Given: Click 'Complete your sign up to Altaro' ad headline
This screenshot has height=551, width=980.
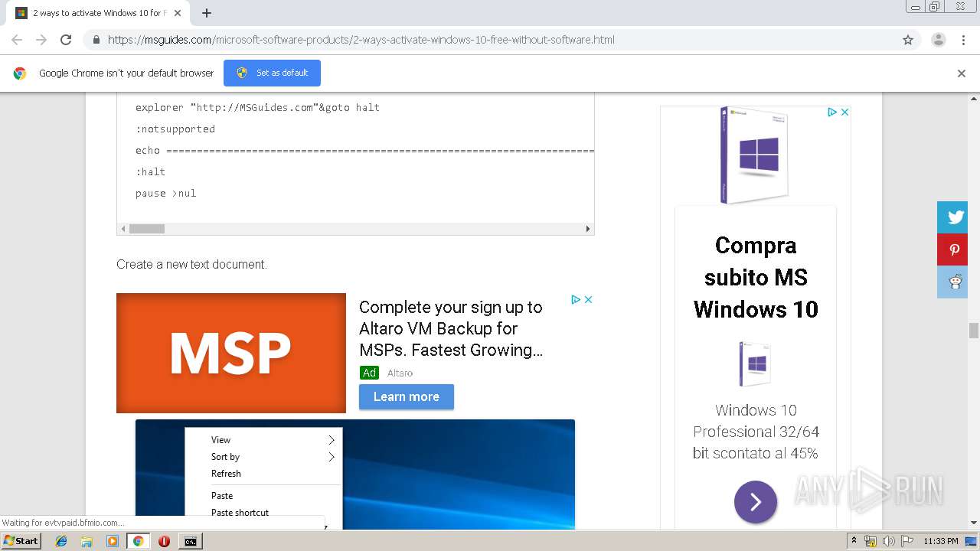Looking at the screenshot, I should pos(451,328).
